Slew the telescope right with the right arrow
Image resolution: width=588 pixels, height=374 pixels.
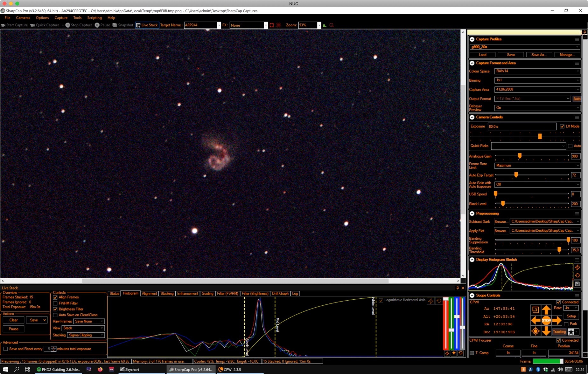click(x=557, y=320)
